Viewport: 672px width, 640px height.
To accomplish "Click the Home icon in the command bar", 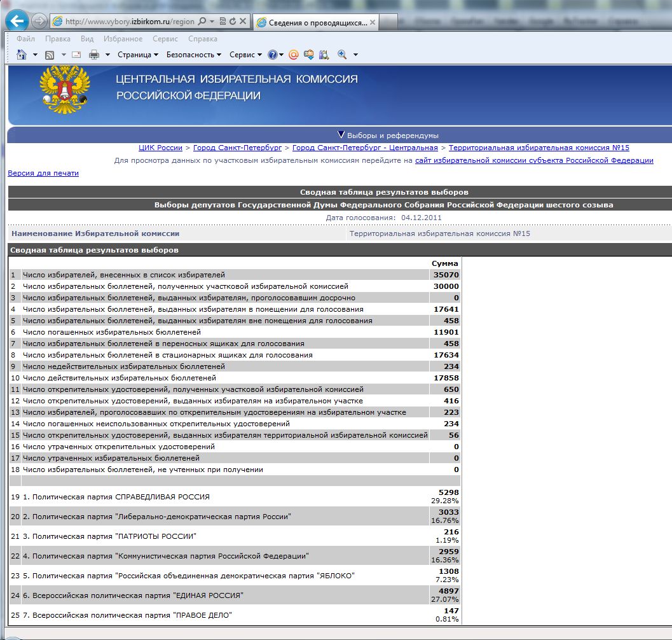I will click(21, 55).
